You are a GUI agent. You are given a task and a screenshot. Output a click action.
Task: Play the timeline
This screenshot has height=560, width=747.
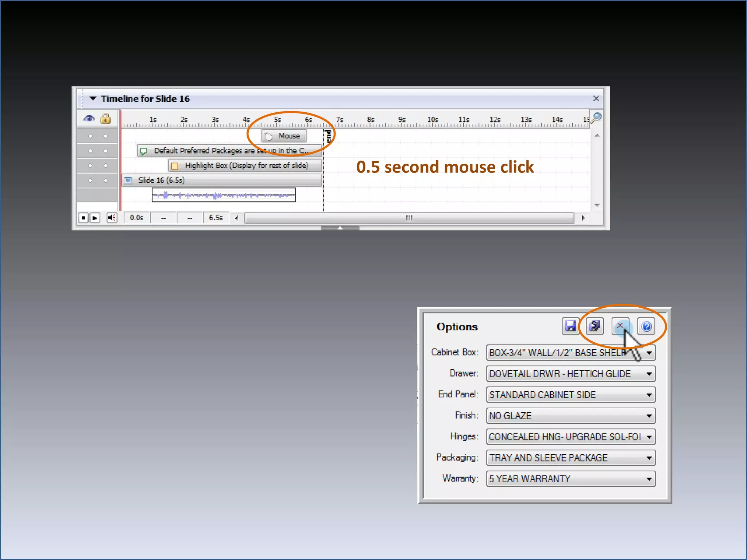pos(95,218)
